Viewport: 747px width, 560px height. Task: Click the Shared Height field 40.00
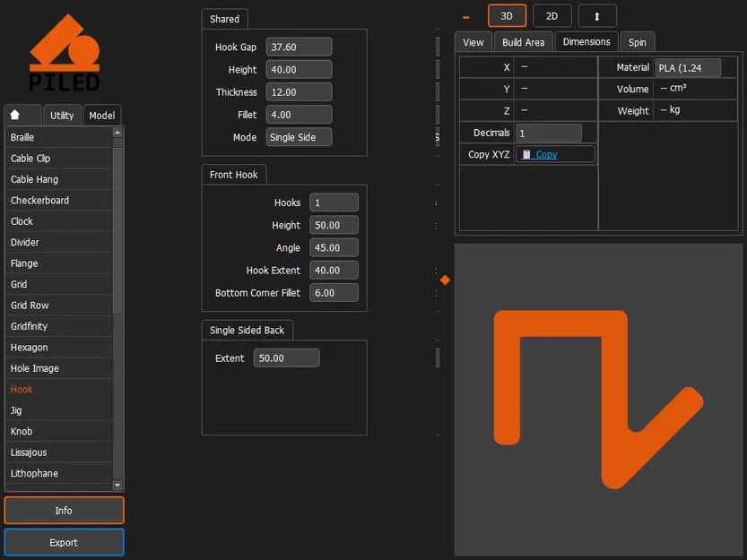tap(299, 70)
